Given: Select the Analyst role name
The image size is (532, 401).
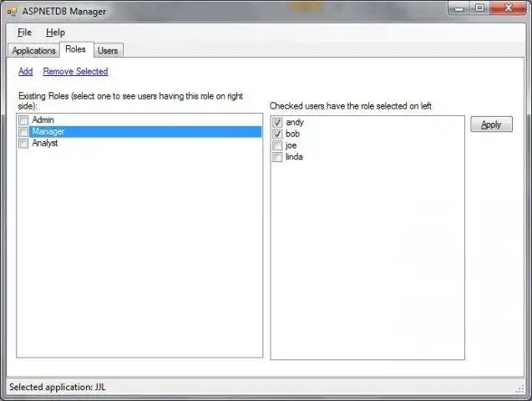Looking at the screenshot, I should point(45,143).
